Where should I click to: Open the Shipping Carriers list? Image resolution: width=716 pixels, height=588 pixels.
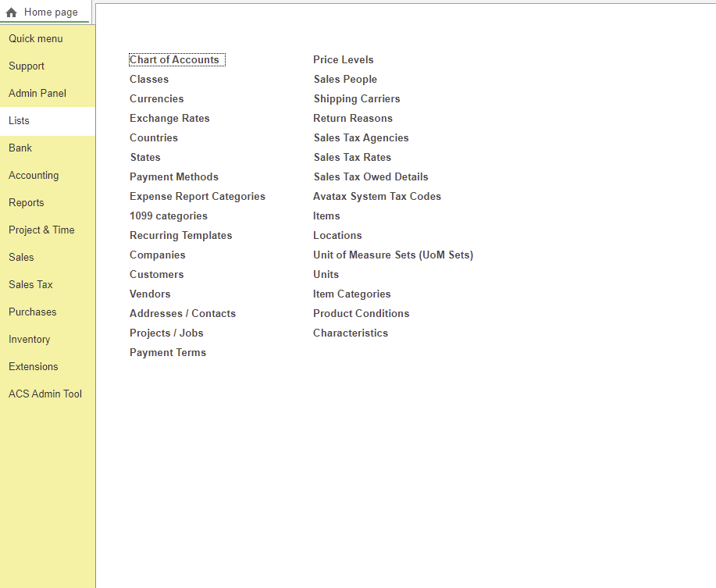point(357,99)
